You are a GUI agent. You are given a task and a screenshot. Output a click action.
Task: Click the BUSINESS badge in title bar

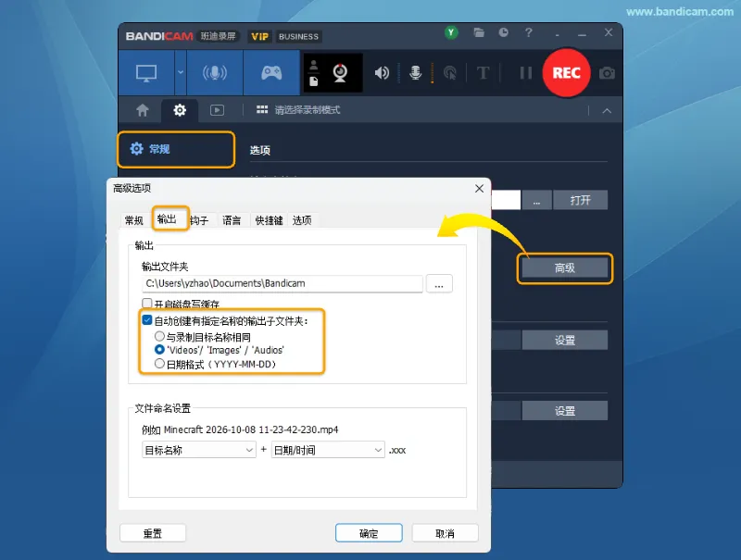click(298, 36)
